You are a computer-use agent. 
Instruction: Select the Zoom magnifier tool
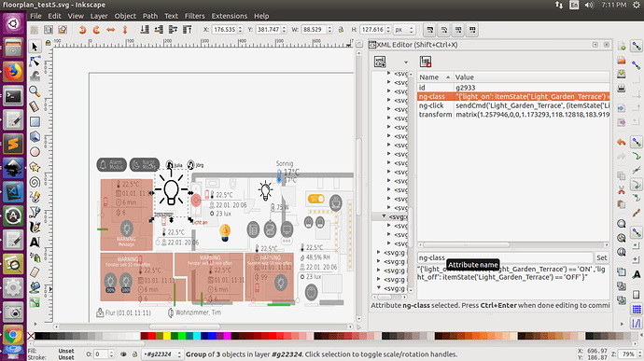[x=35, y=91]
